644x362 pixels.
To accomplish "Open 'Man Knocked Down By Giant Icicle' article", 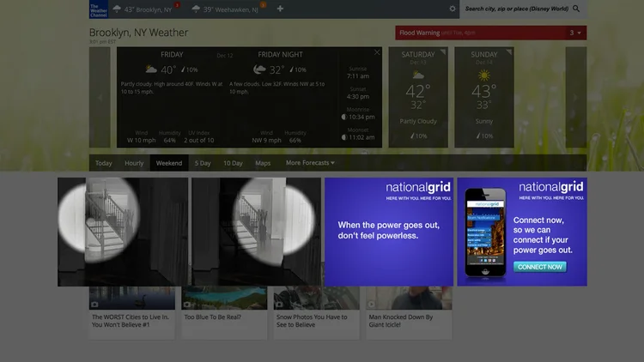I will (x=409, y=313).
